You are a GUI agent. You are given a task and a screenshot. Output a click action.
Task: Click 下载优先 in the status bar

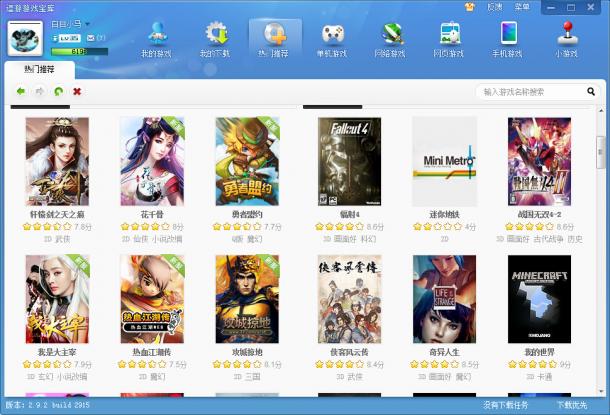tap(571, 405)
